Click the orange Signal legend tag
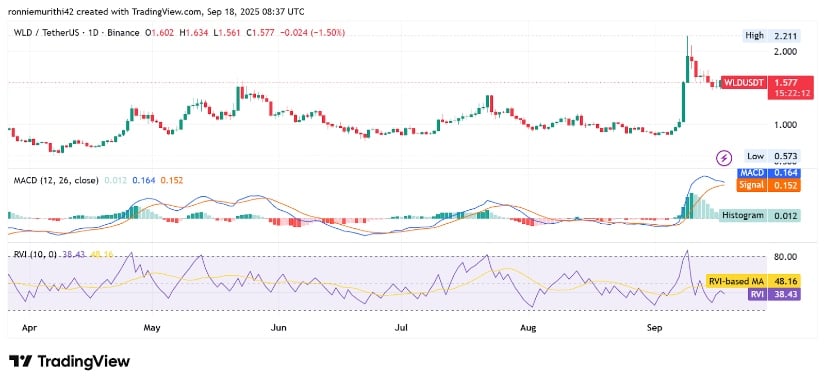 752,185
